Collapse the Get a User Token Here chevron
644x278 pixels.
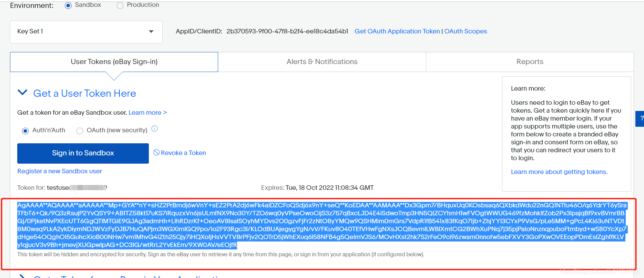(22, 92)
